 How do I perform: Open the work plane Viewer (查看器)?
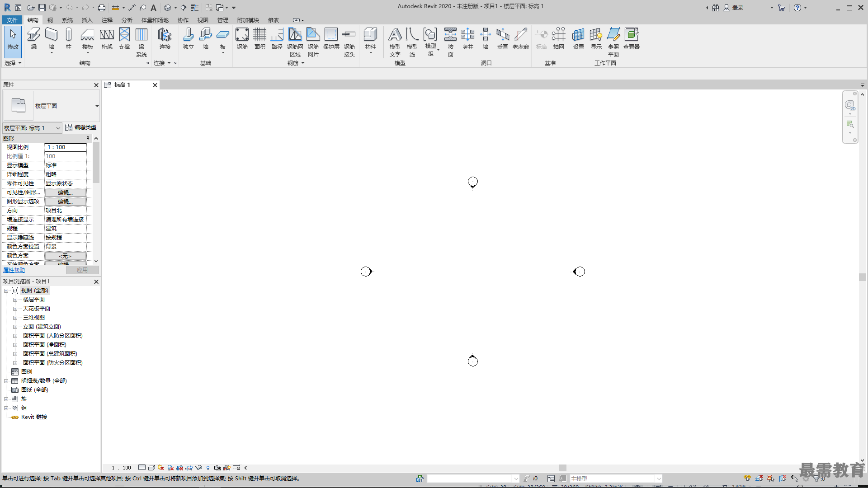tap(632, 39)
